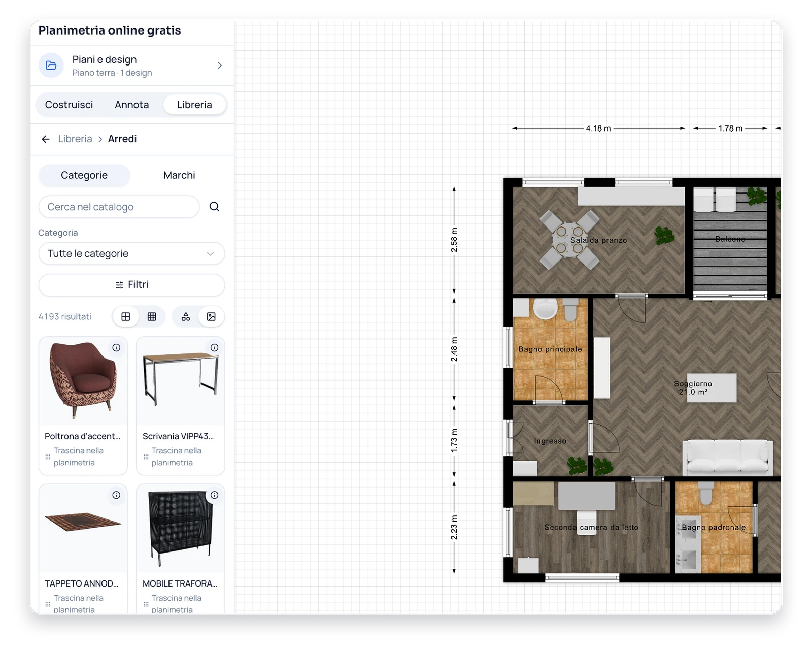Switch to small grid view icon

pos(152,317)
